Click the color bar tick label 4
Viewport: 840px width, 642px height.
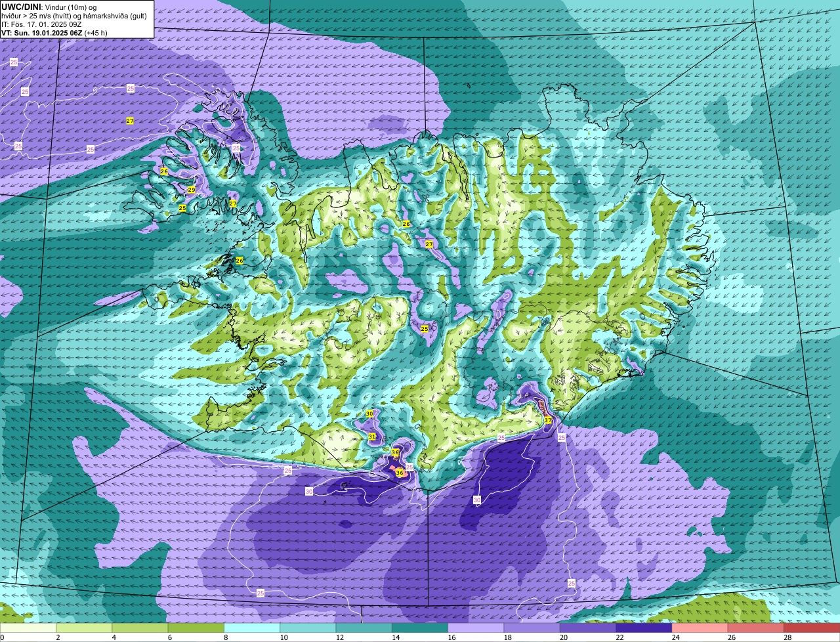click(114, 637)
